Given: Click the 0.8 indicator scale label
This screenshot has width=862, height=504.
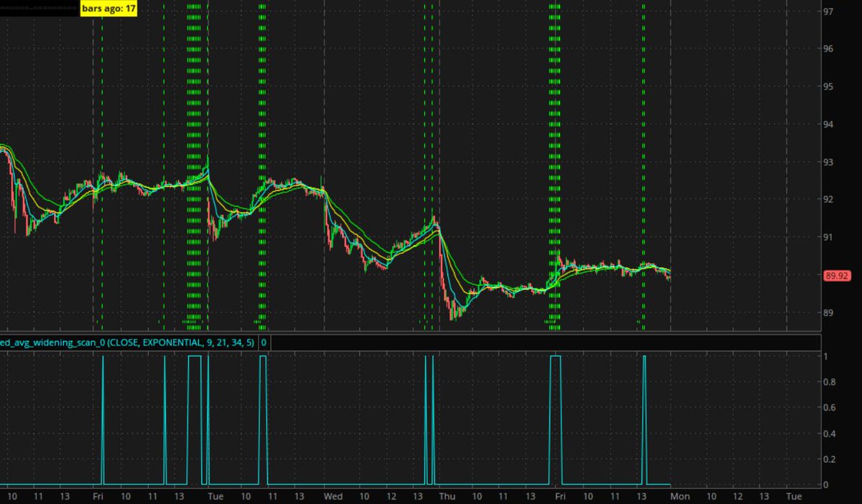Looking at the screenshot, I should click(x=830, y=382).
